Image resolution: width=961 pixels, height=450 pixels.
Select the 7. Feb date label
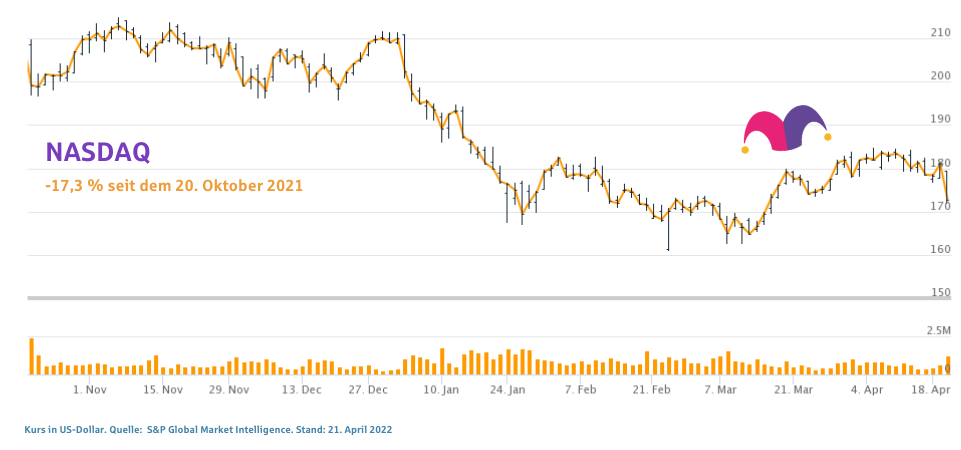click(581, 389)
